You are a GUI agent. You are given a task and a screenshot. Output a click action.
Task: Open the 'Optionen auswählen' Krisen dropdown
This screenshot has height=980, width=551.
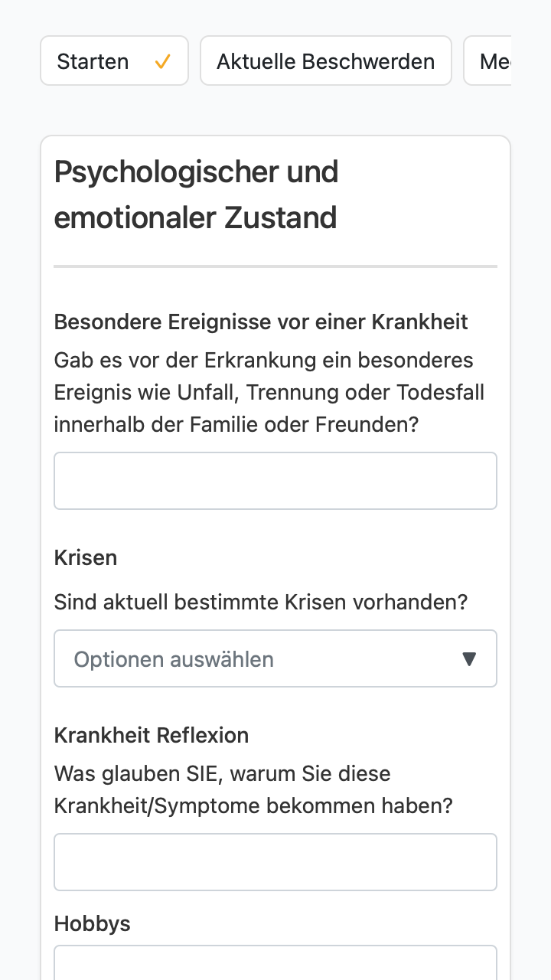pos(275,658)
